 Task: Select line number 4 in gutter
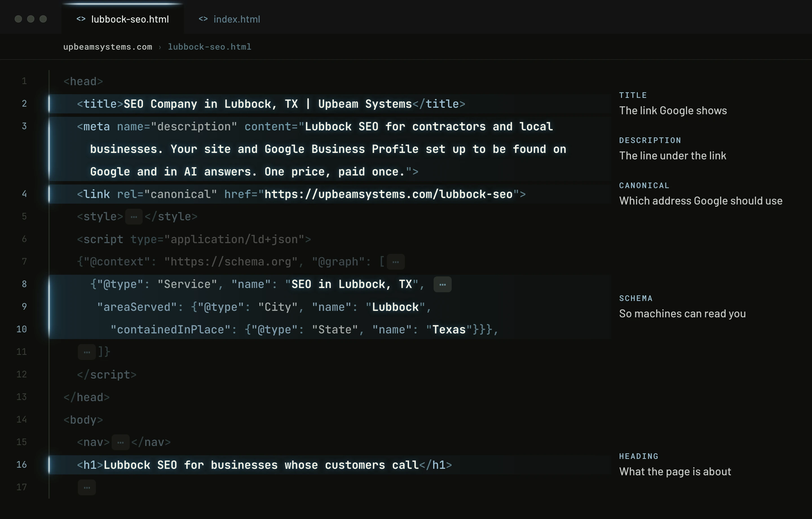pos(24,194)
